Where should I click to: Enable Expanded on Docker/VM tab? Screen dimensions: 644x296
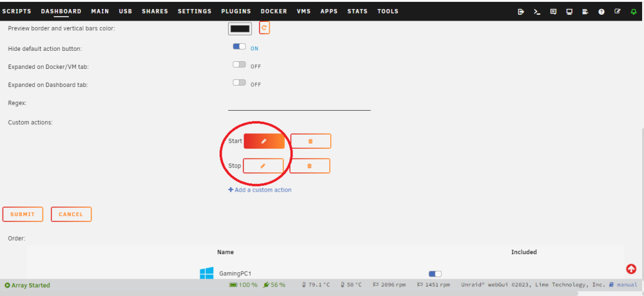point(239,64)
